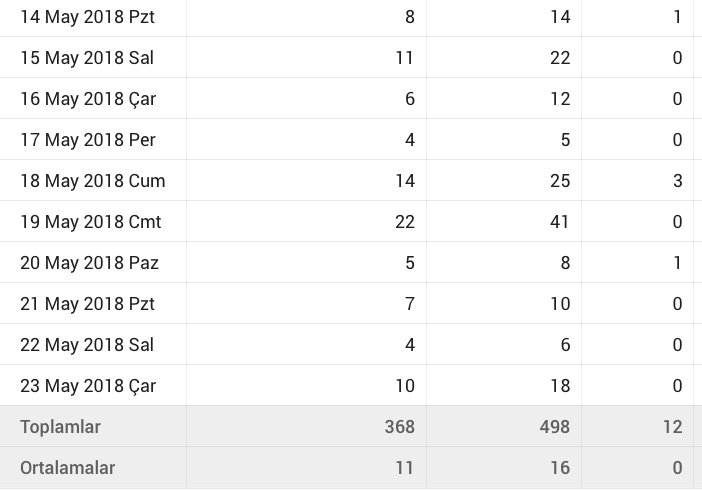
Task: Select the total value 368
Action: pyautogui.click(x=399, y=427)
